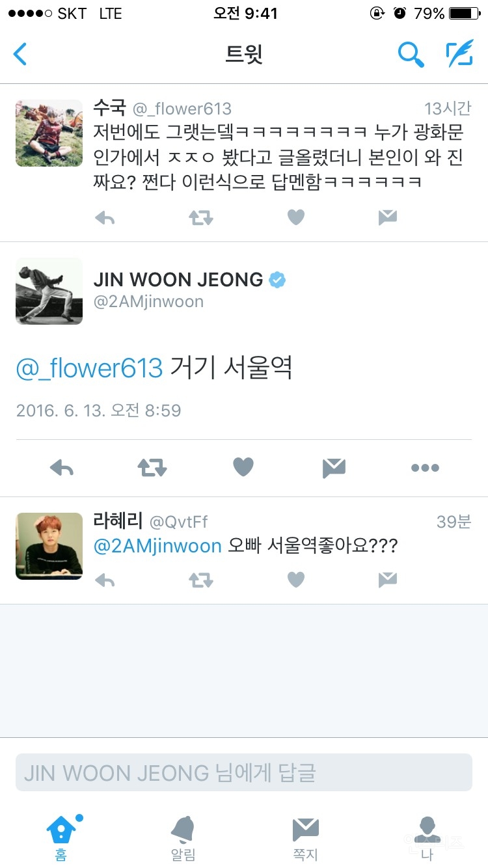Open @_flower613 mention link in main tweet
The height and width of the screenshot is (868, 488).
coord(89,368)
